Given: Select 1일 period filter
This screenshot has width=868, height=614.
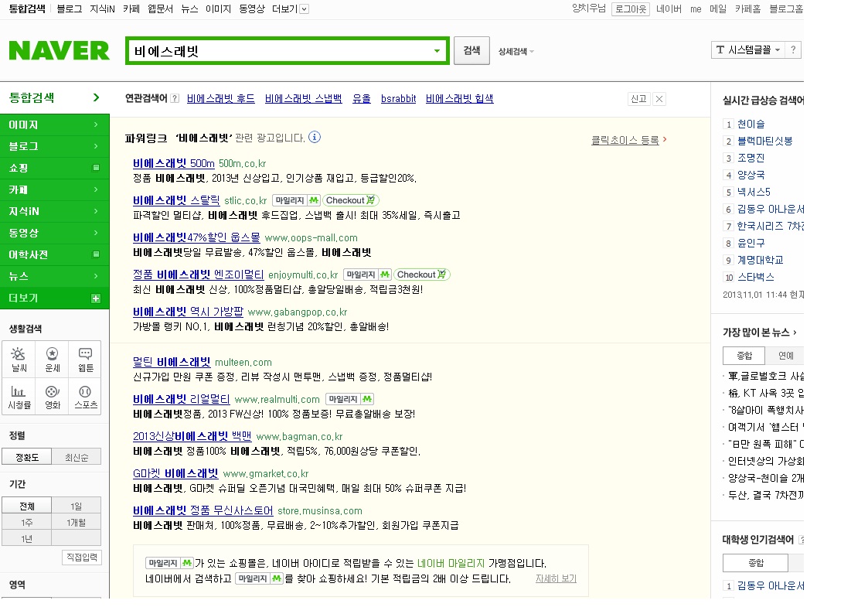Looking at the screenshot, I should click(77, 506).
